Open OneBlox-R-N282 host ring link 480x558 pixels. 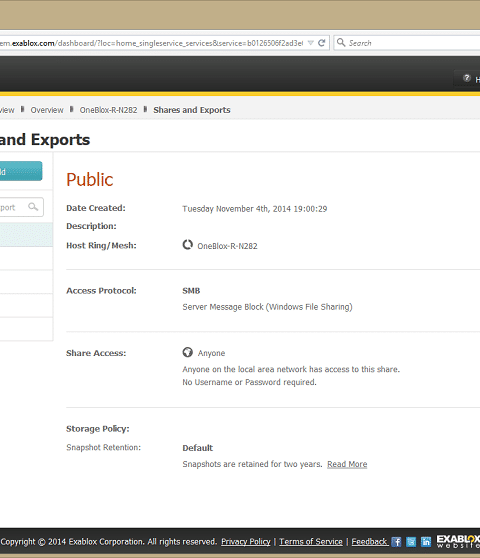point(227,246)
